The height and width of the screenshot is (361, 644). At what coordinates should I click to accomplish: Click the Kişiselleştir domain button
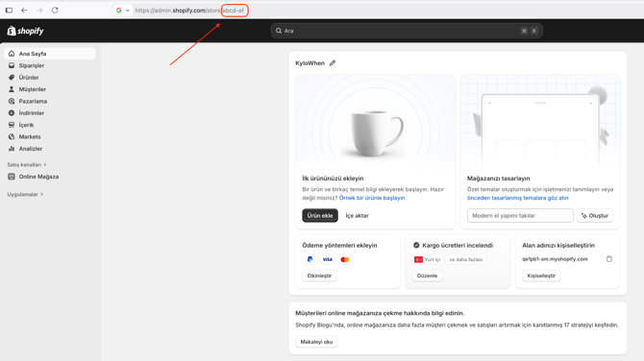pyautogui.click(x=541, y=276)
